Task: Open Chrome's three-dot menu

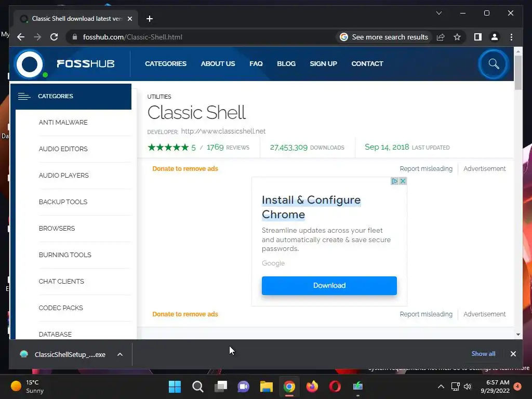Action: pyautogui.click(x=511, y=37)
